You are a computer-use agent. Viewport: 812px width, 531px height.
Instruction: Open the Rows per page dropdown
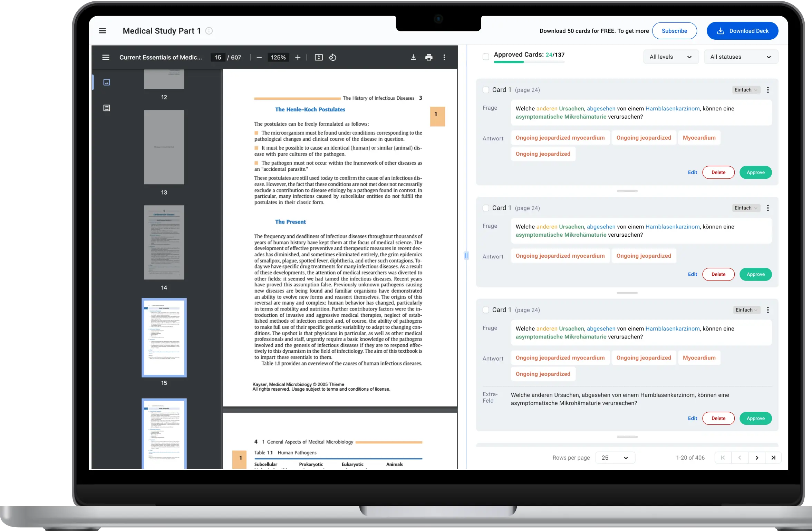point(615,458)
